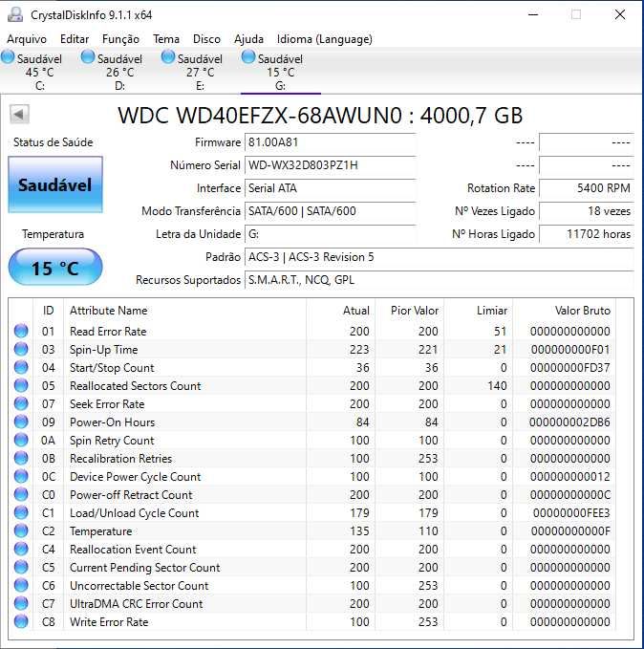Click status orb of Device Power Cycle Count row
Screen dimensions: 644x649
[x=21, y=476]
